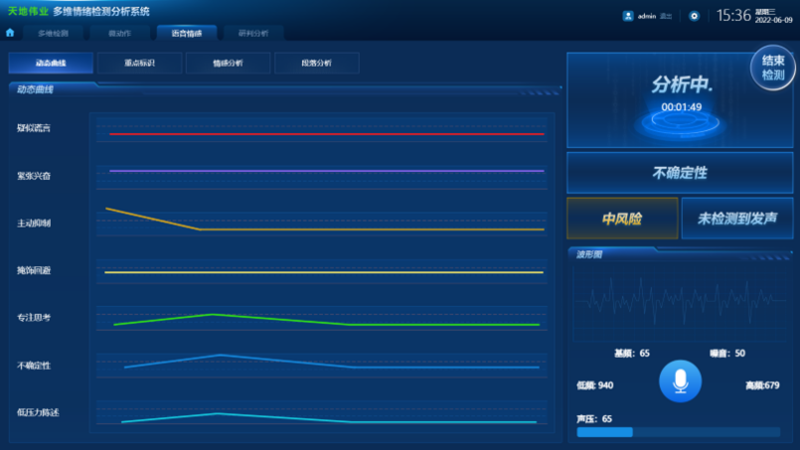Click the 结束检测 round button
Image resolution: width=800 pixels, height=450 pixels.
[772, 68]
